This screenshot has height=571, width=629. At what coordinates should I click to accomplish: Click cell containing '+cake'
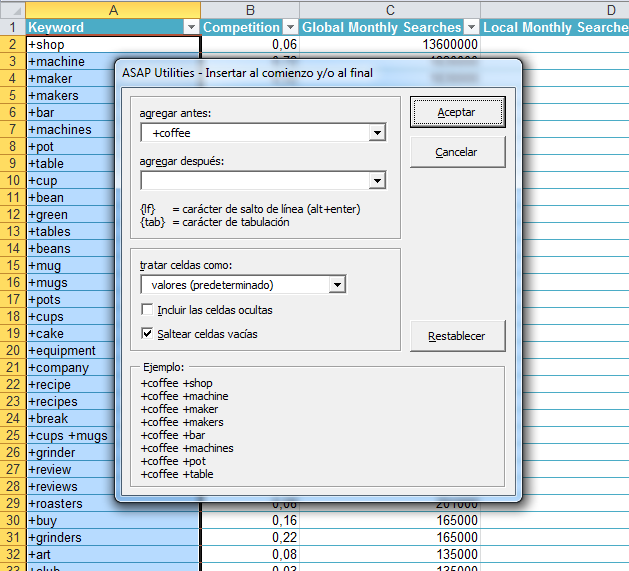[x=71, y=333]
